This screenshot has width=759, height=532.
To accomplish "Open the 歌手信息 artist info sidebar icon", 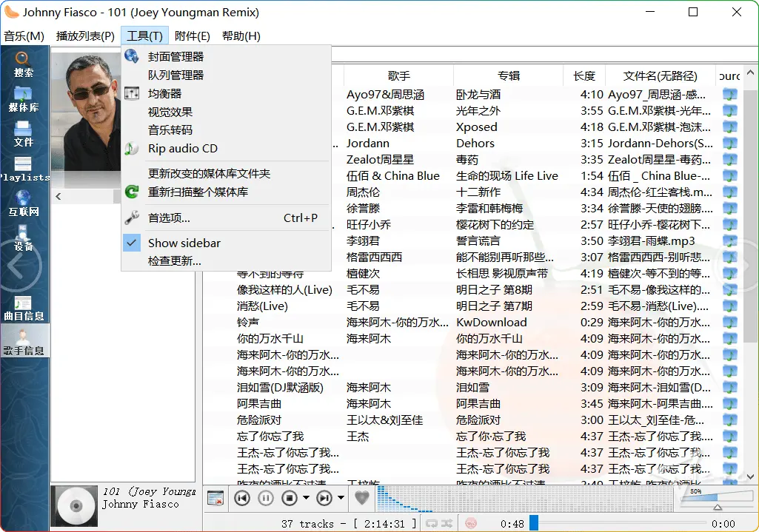I will click(x=23, y=343).
